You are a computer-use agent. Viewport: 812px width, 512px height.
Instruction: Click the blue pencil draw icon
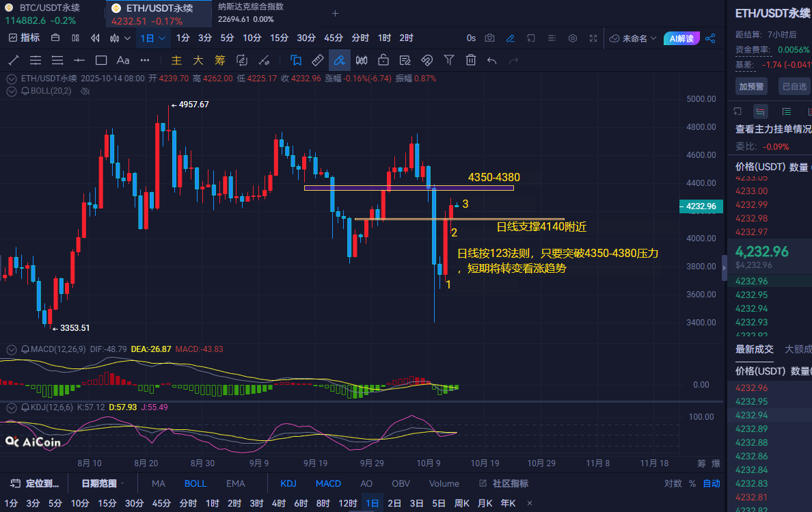[x=510, y=38]
